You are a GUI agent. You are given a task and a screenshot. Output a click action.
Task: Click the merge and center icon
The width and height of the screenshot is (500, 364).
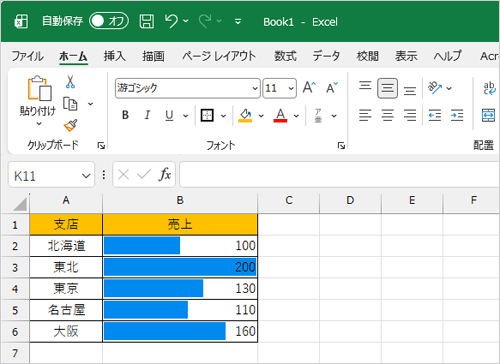(x=489, y=115)
